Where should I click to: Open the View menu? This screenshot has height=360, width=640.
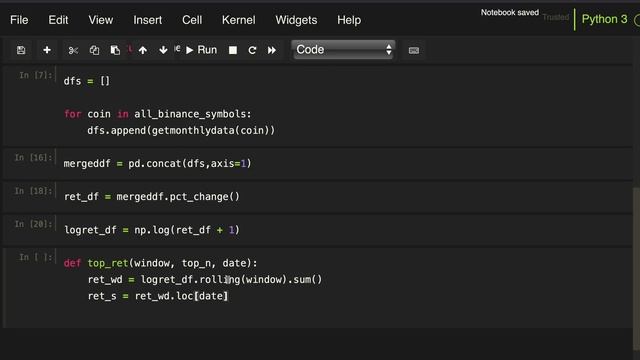tap(101, 20)
